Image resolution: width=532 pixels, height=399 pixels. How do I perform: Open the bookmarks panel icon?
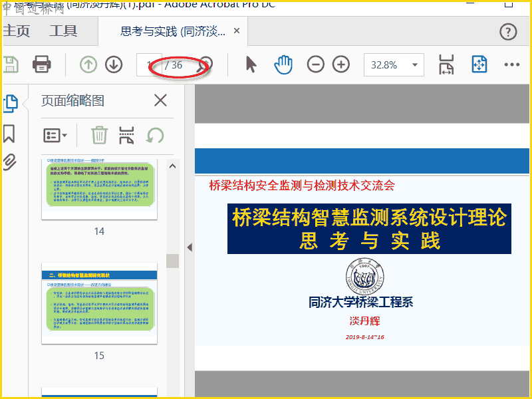tap(9, 134)
